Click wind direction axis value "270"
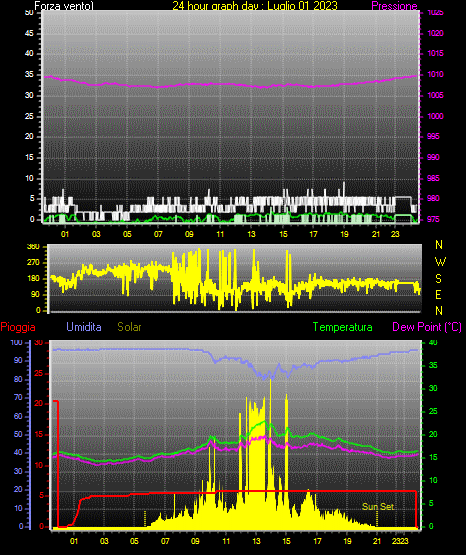 pyautogui.click(x=33, y=263)
